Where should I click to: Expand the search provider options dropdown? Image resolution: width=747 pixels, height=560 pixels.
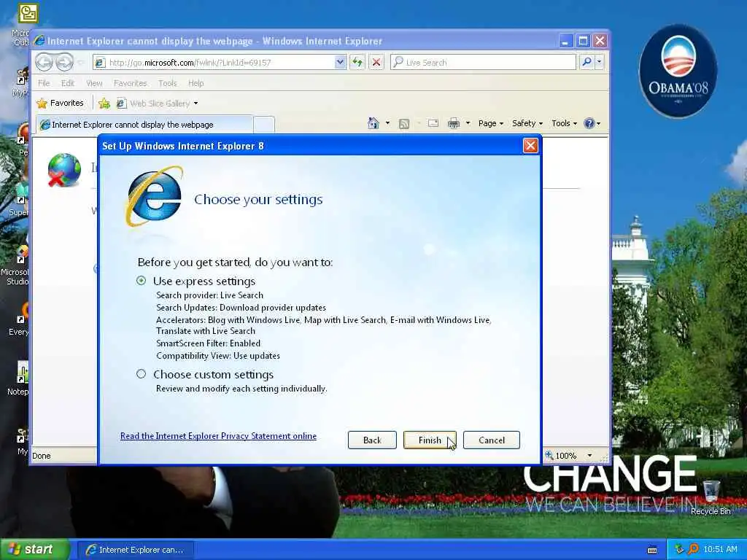pos(600,62)
